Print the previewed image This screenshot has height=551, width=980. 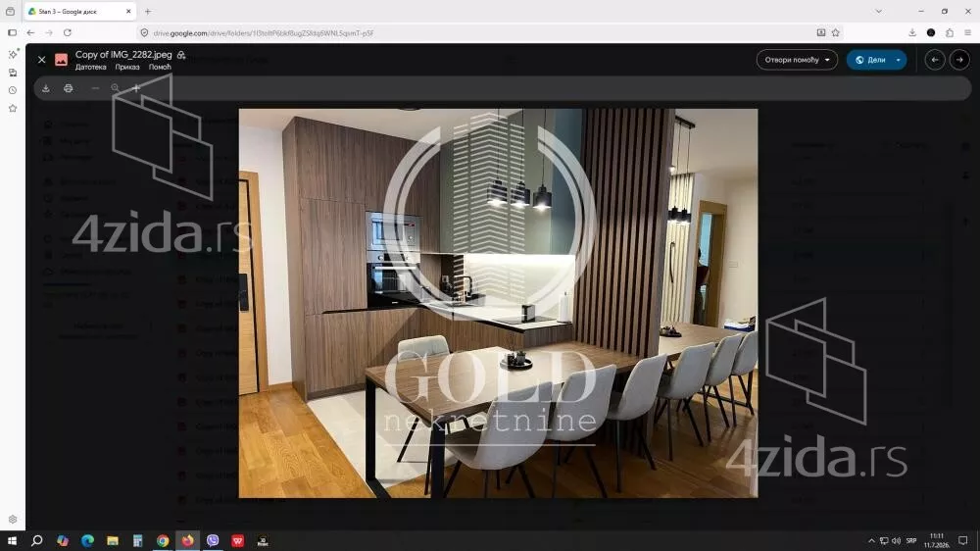pyautogui.click(x=69, y=88)
